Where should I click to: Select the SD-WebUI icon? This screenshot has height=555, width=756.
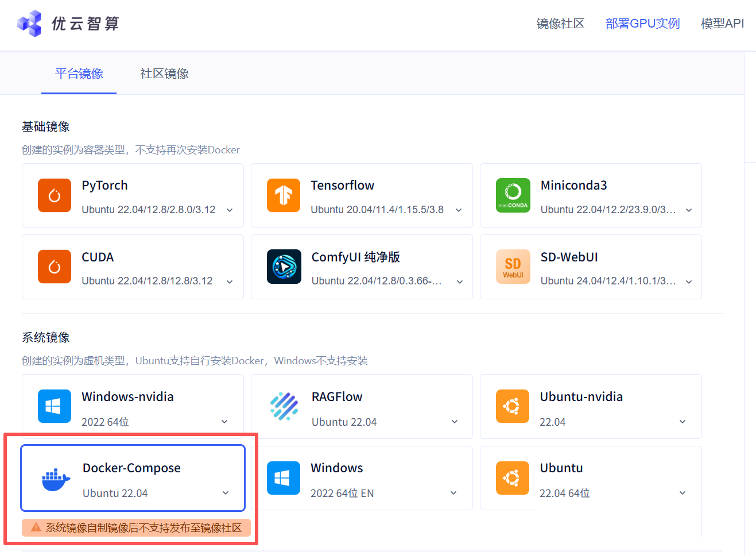pyautogui.click(x=513, y=267)
